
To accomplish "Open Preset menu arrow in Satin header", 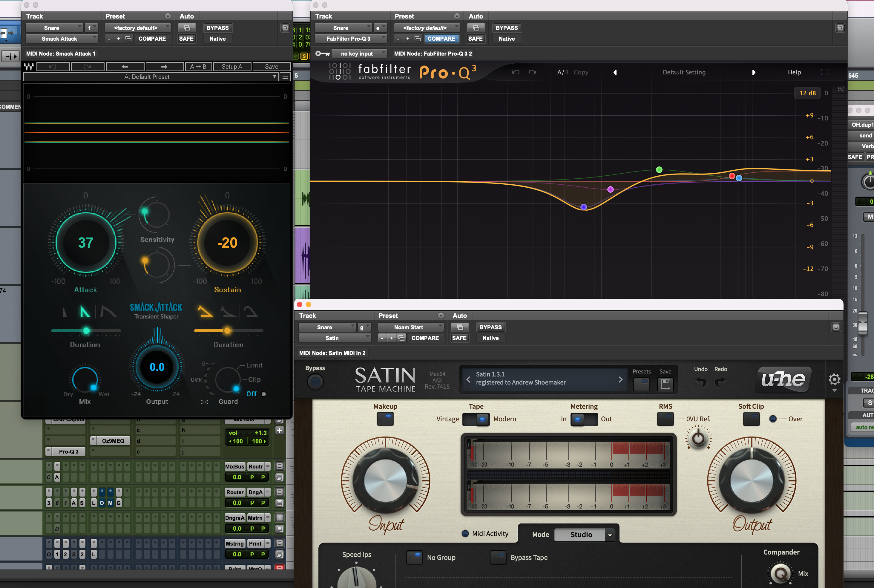I will pos(441,316).
